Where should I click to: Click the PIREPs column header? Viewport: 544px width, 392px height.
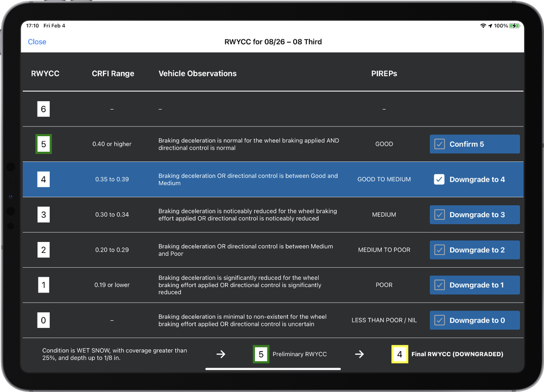pos(384,74)
